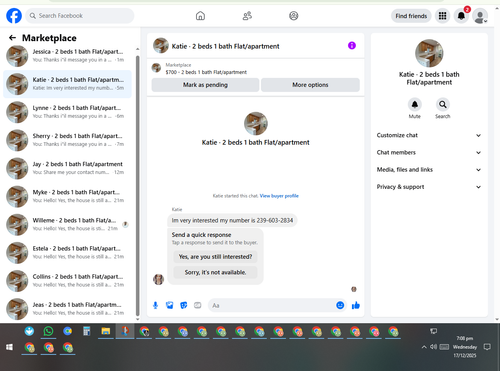Image resolution: width=500 pixels, height=371 pixels.
Task: Click the $700 listing thumbnail under chat header
Action: [x=156, y=68]
